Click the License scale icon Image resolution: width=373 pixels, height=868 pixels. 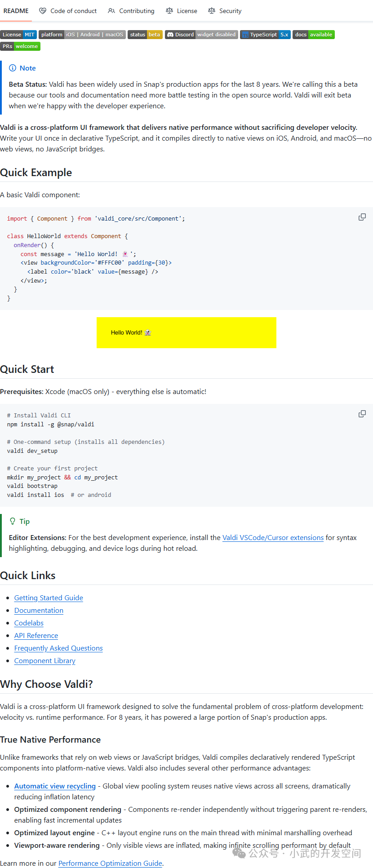(169, 11)
